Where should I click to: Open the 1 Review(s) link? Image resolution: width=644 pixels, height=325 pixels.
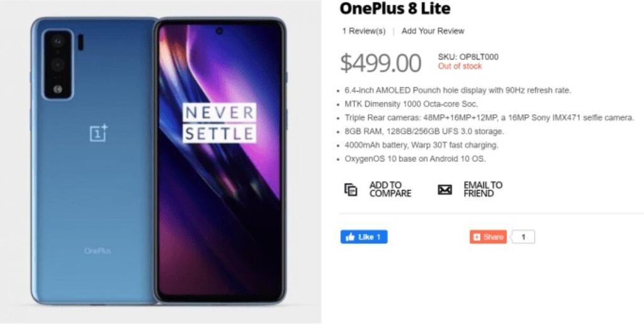(x=364, y=31)
